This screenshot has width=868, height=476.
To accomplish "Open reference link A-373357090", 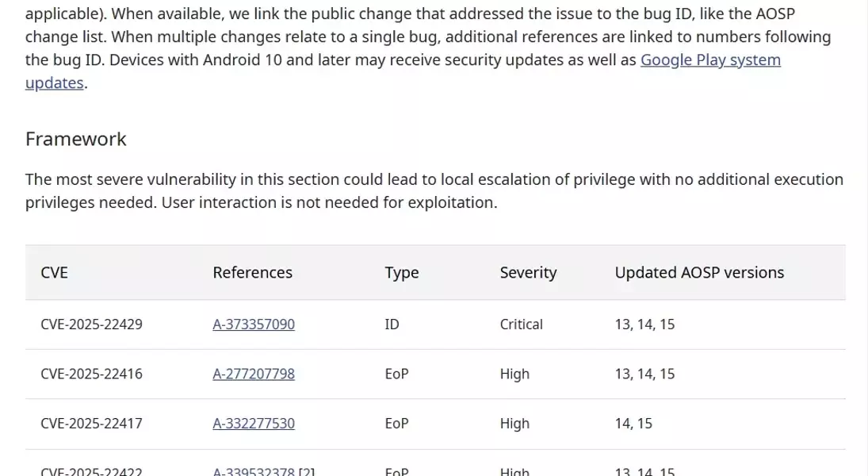I will pos(254,324).
